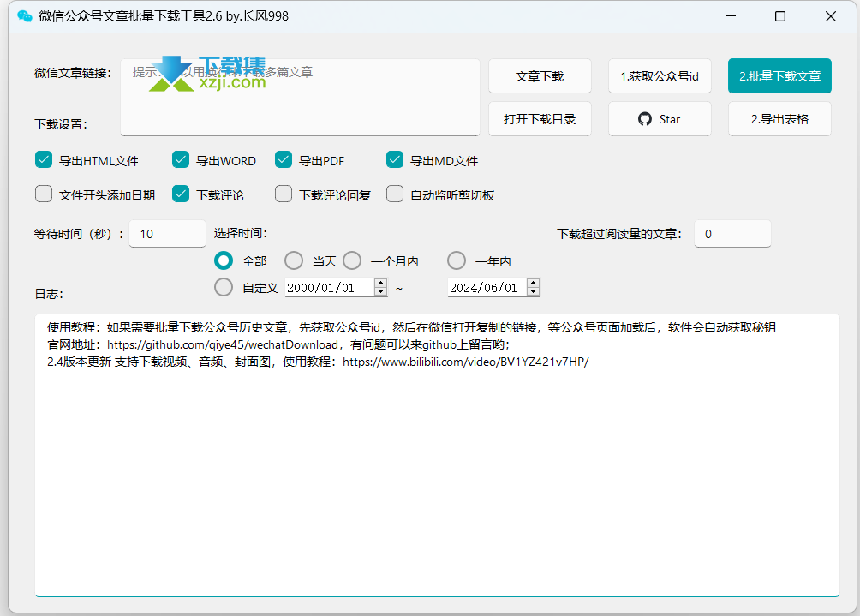Image resolution: width=860 pixels, height=616 pixels.
Task: Enable 自动监听剪切板 checkbox
Action: [395, 194]
